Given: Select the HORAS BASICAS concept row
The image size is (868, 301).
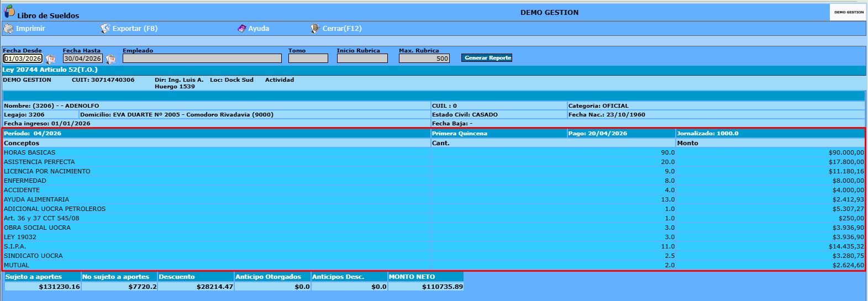Looking at the screenshot, I should (x=434, y=152).
